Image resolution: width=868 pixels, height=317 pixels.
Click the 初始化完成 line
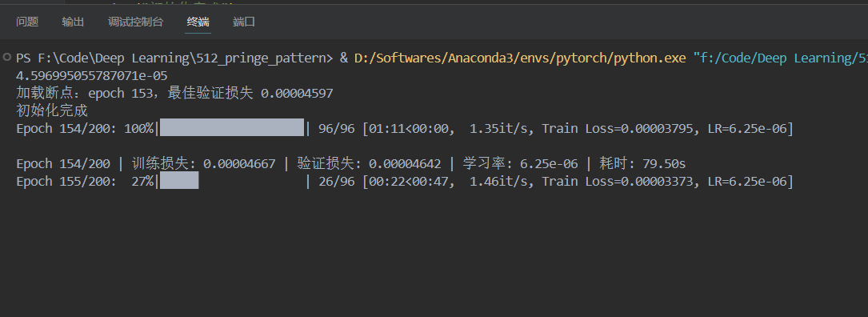[52, 110]
